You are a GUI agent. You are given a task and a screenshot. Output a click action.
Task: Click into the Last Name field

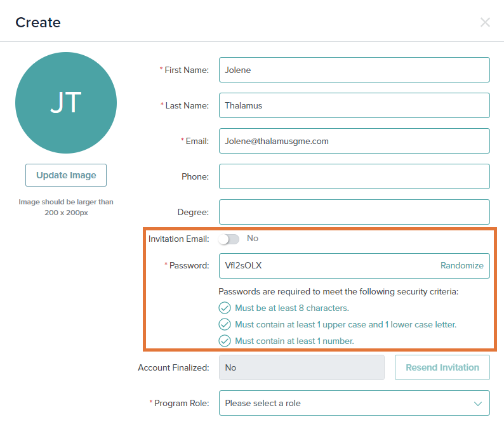coord(354,105)
